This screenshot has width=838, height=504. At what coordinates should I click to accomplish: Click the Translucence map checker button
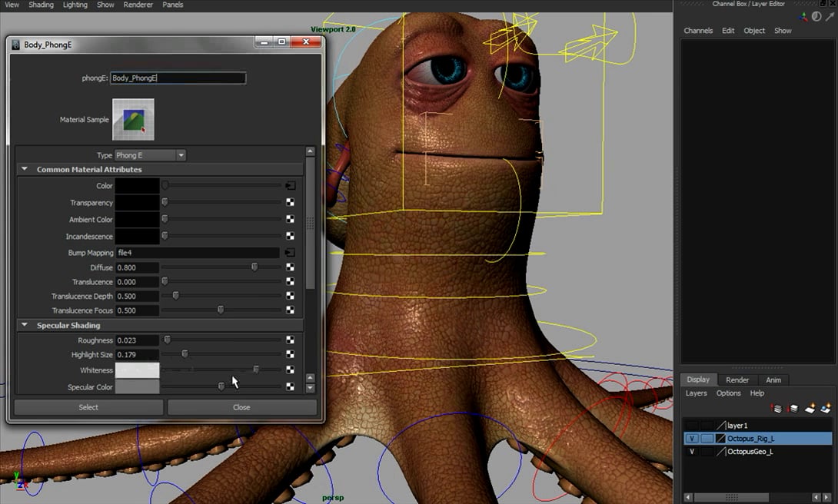290,281
